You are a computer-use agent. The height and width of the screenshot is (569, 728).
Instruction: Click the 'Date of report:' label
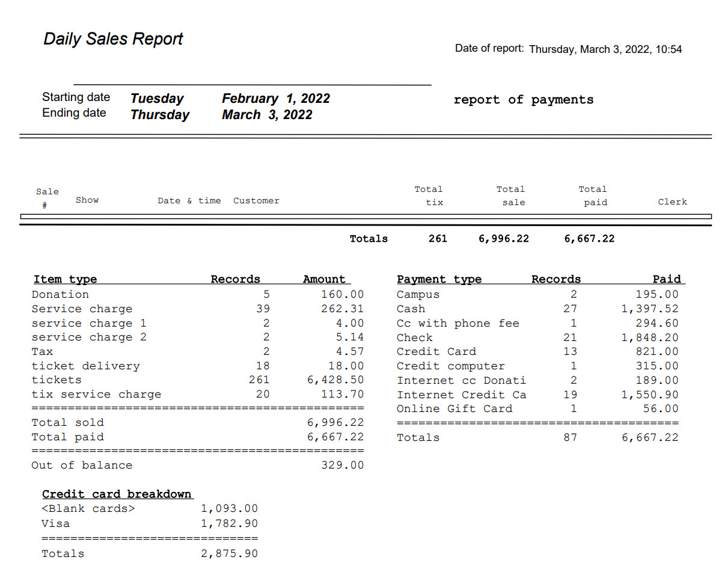(x=489, y=48)
